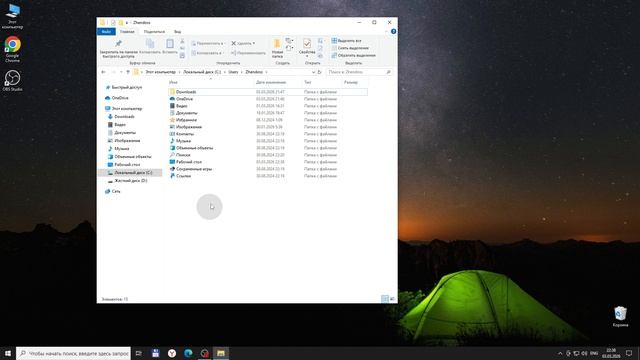Open the Копировать в dropdown
The image size is (640, 360).
point(207,53)
